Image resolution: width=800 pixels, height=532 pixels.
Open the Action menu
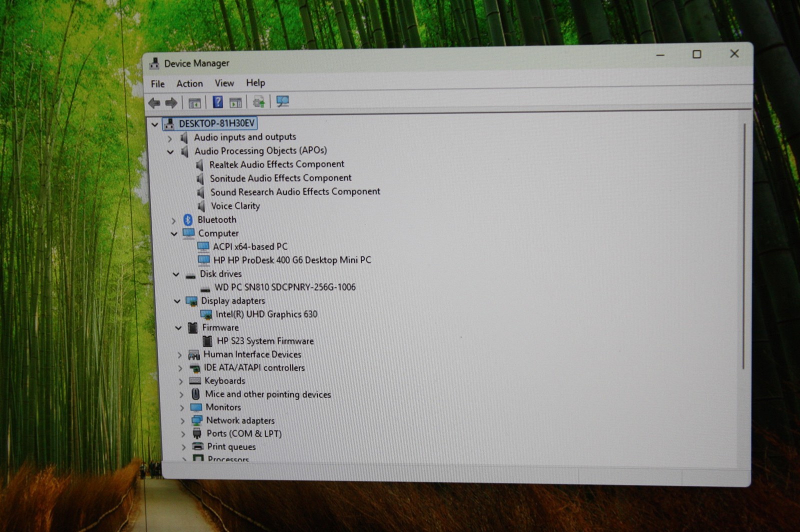(190, 83)
